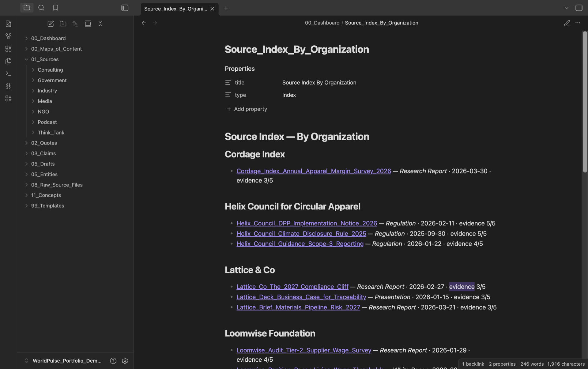The image size is (588, 369).
Task: Open Lattice_Co_The_2027_Compliance_Cliff link
Action: click(x=292, y=287)
